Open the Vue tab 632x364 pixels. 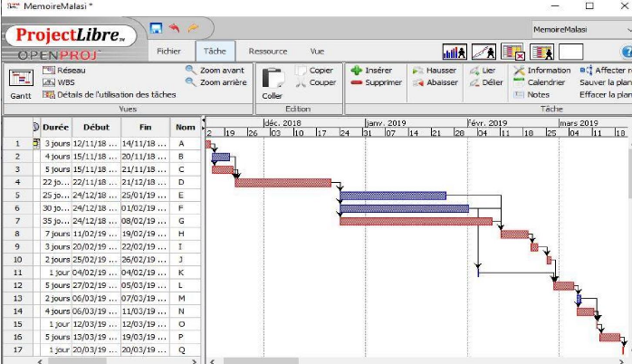tap(317, 52)
